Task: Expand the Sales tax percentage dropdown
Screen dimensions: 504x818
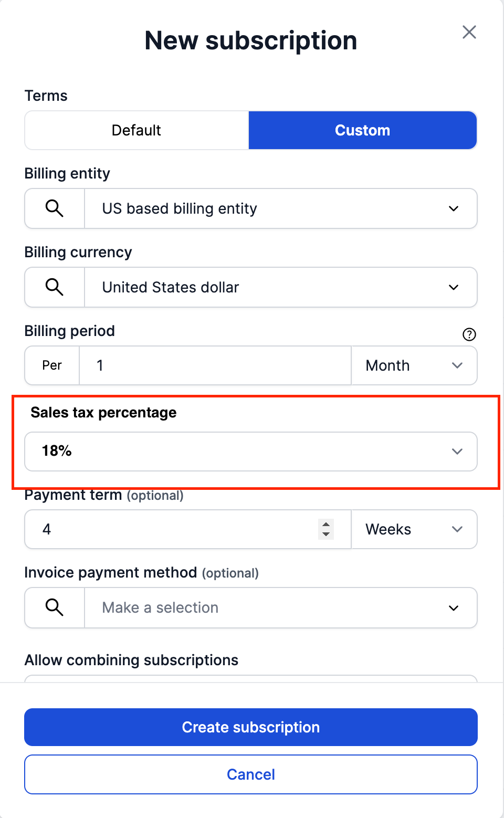Action: [x=457, y=452]
